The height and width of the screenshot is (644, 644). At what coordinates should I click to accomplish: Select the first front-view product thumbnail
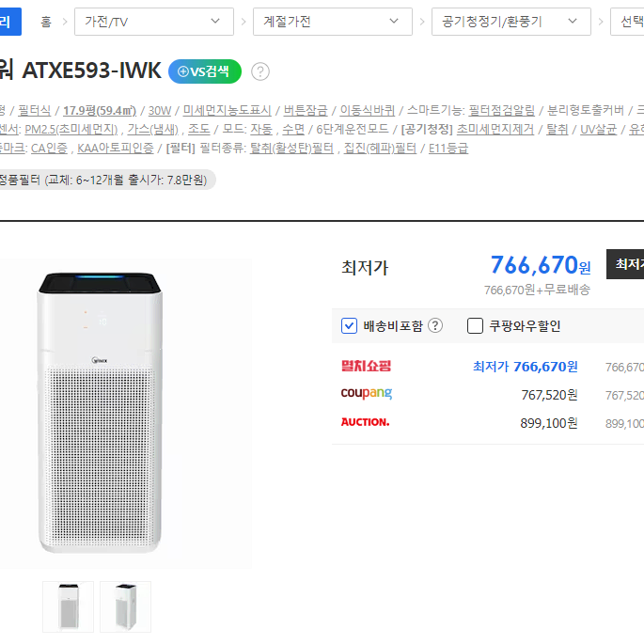pyautogui.click(x=69, y=606)
